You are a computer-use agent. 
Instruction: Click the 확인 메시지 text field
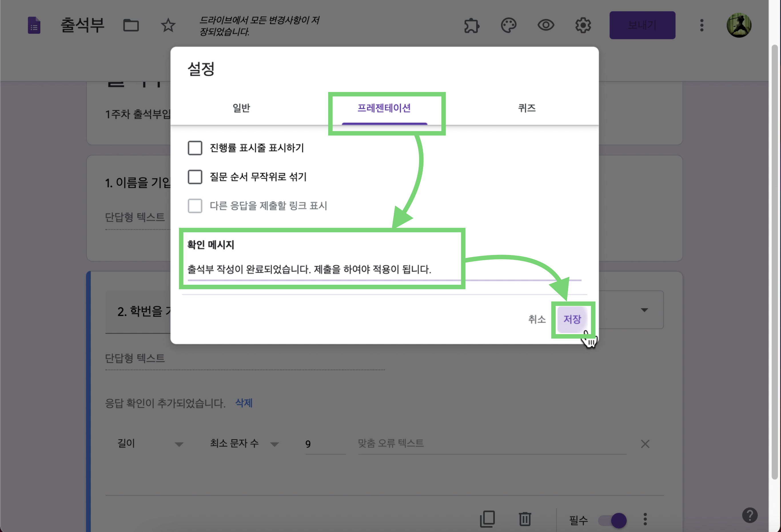tap(309, 270)
